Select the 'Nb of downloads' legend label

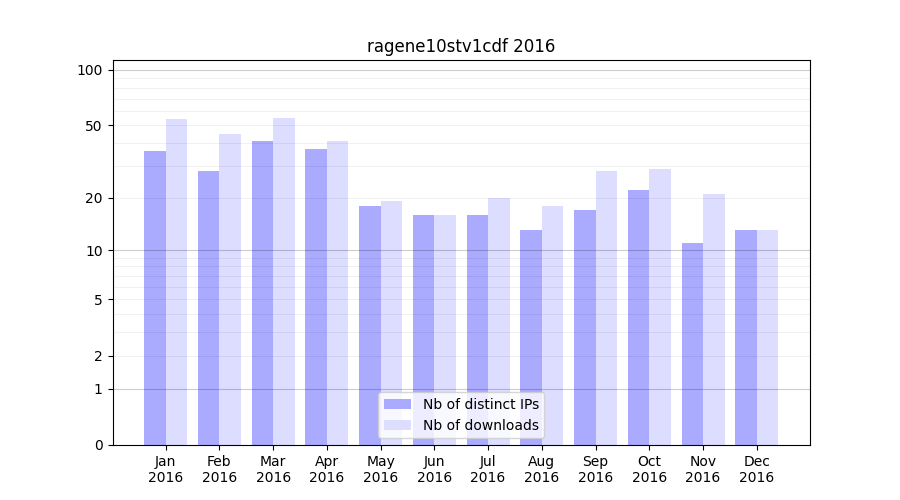[480, 425]
